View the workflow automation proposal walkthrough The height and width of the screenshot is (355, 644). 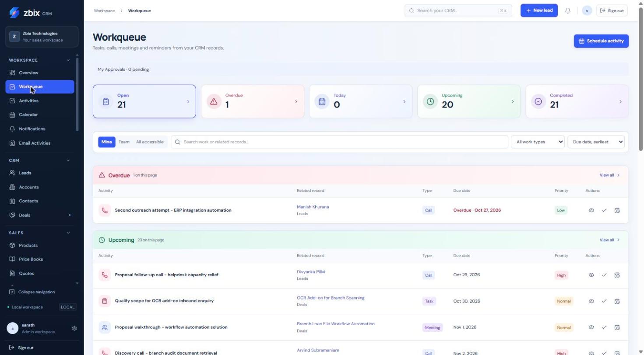pyautogui.click(x=591, y=327)
